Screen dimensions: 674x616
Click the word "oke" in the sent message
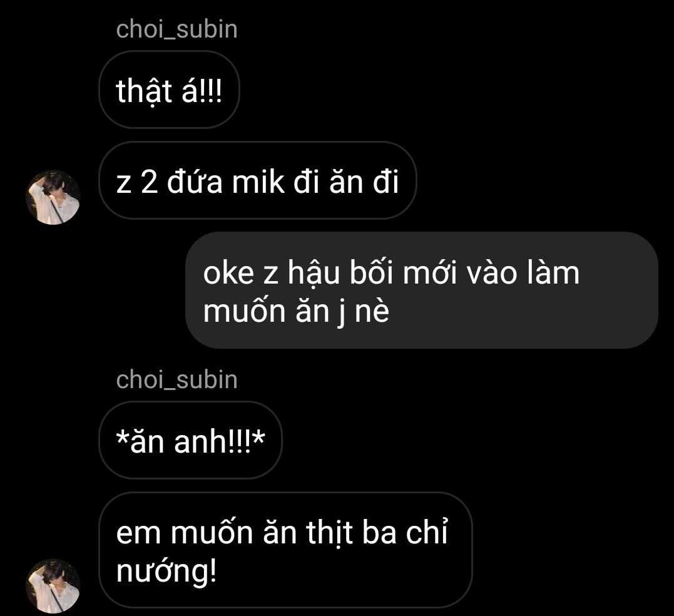coord(228,274)
